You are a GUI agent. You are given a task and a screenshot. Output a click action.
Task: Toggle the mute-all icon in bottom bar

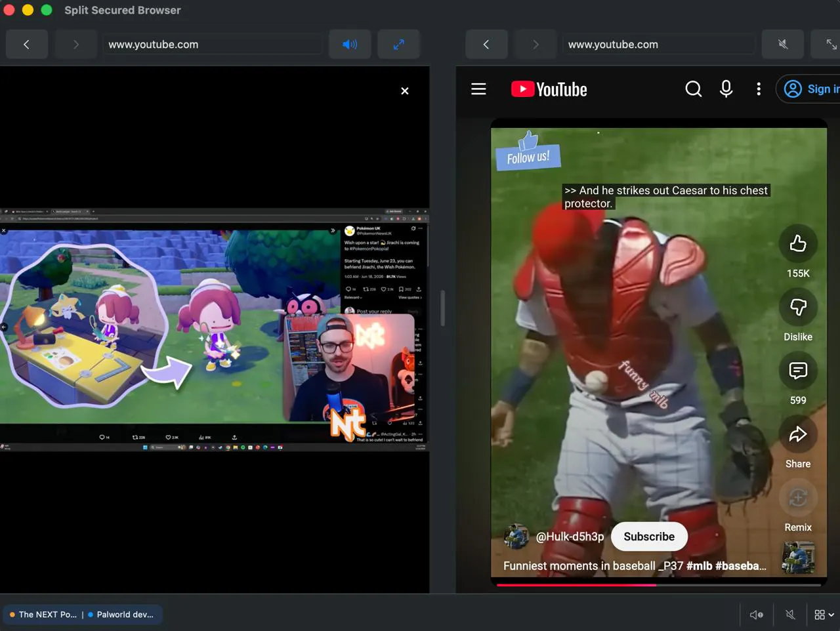(790, 615)
